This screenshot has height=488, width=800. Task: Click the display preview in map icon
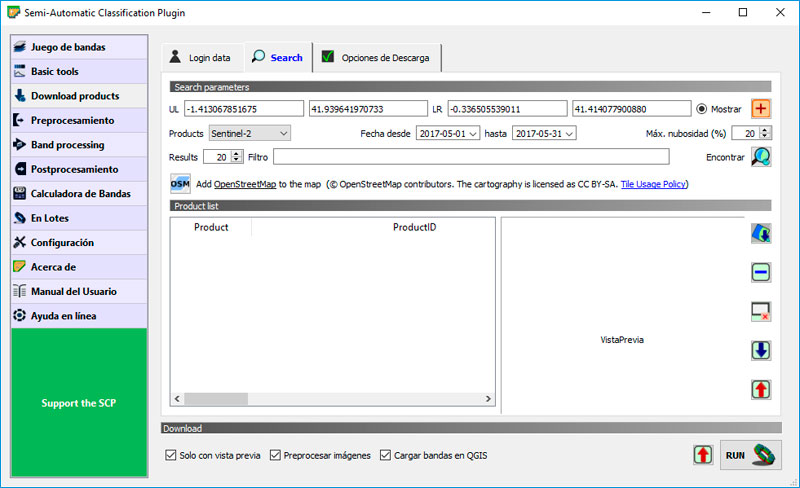tap(761, 233)
